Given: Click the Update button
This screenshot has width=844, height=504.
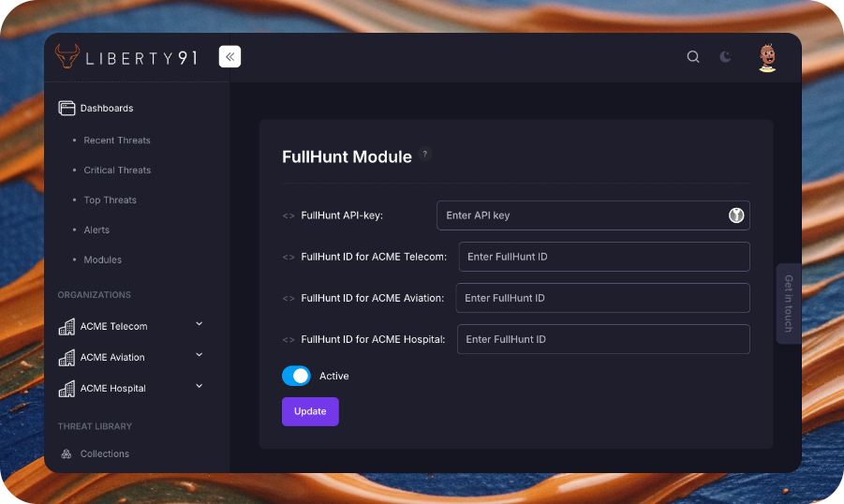Looking at the screenshot, I should [310, 411].
